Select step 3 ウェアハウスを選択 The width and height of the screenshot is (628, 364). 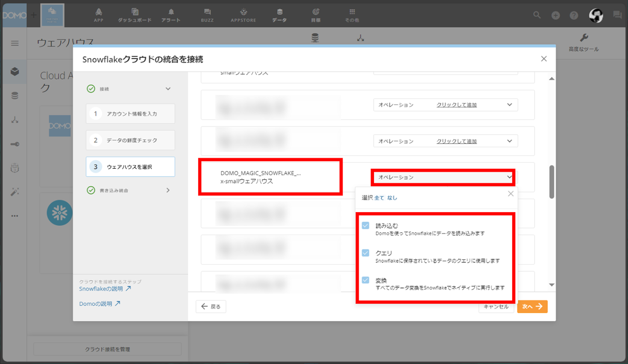pyautogui.click(x=130, y=167)
